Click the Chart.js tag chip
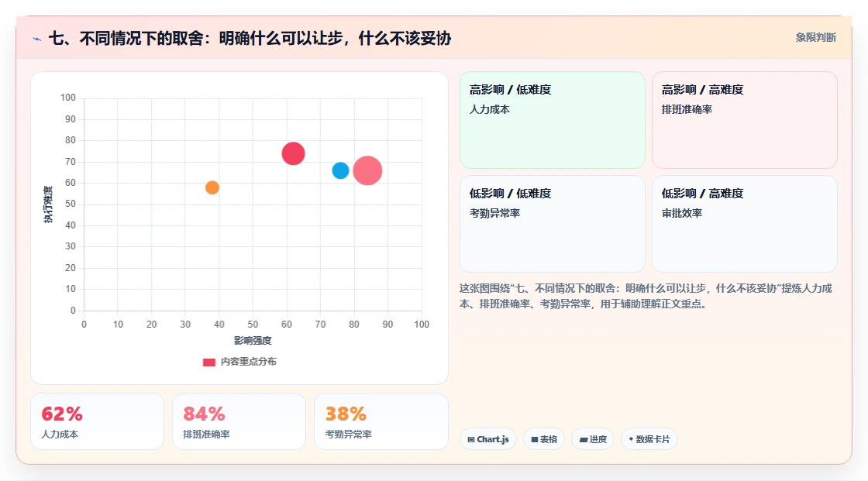Screen dimensions: 868x481 point(488,439)
